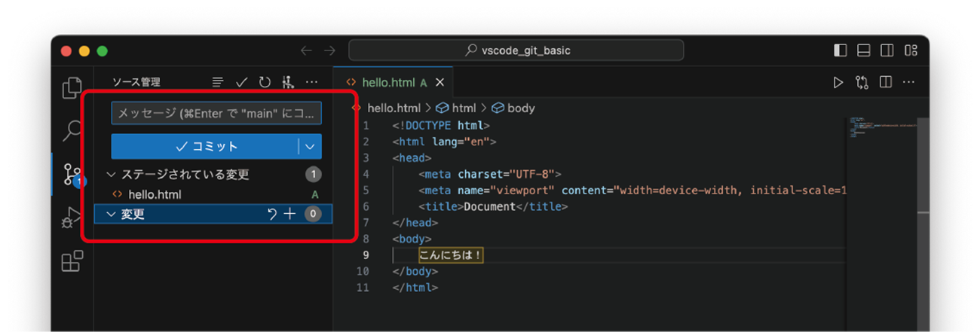Open the Explorer view in activity bar
The width and height of the screenshot is (980, 332).
tap(72, 88)
